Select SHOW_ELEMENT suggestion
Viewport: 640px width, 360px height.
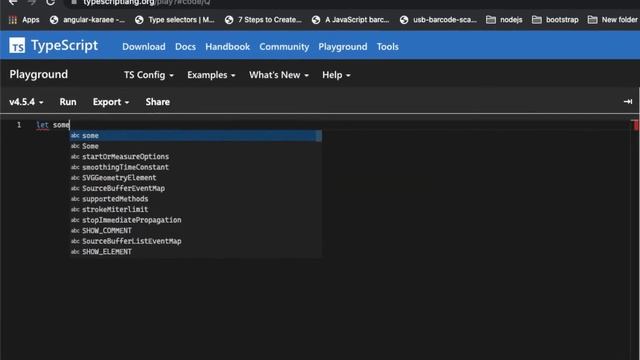coord(196,252)
